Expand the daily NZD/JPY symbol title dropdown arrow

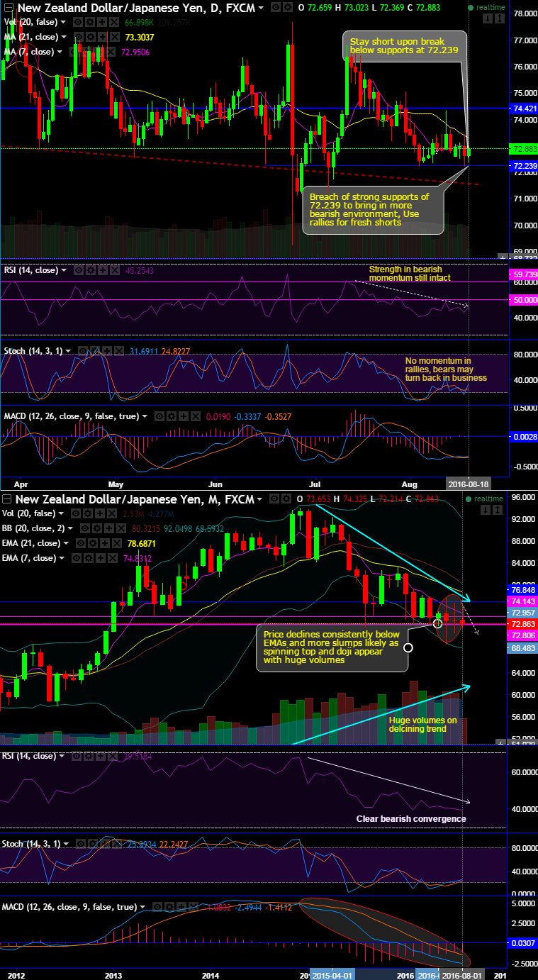click(x=262, y=8)
